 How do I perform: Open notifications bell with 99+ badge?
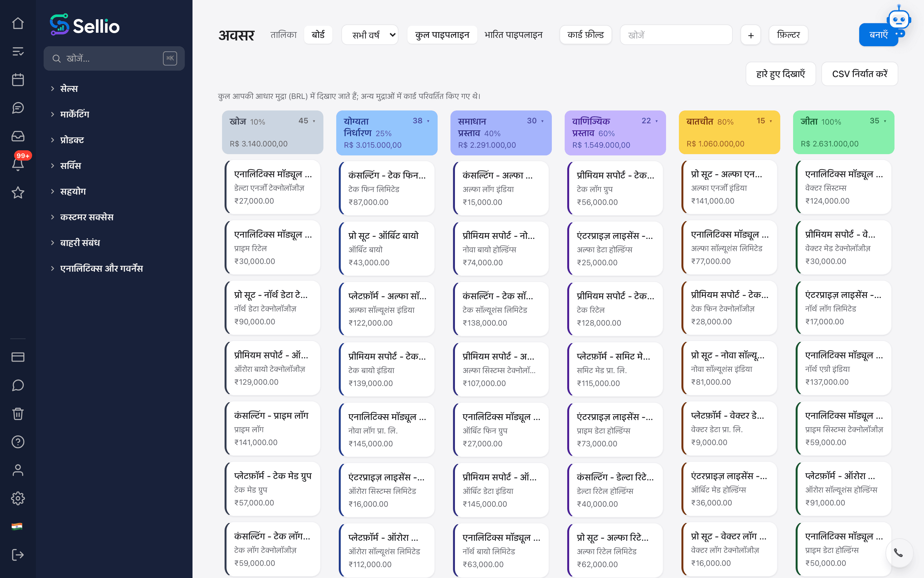pyautogui.click(x=18, y=164)
